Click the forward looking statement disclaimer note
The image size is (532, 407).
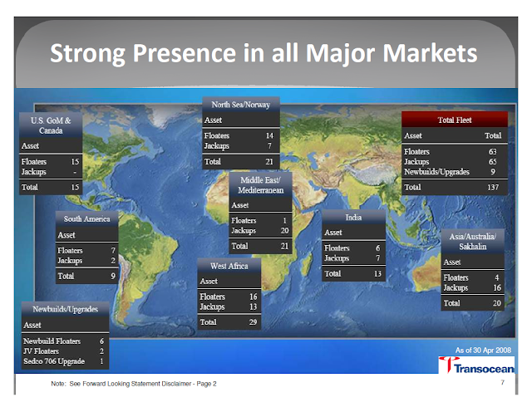tap(134, 384)
